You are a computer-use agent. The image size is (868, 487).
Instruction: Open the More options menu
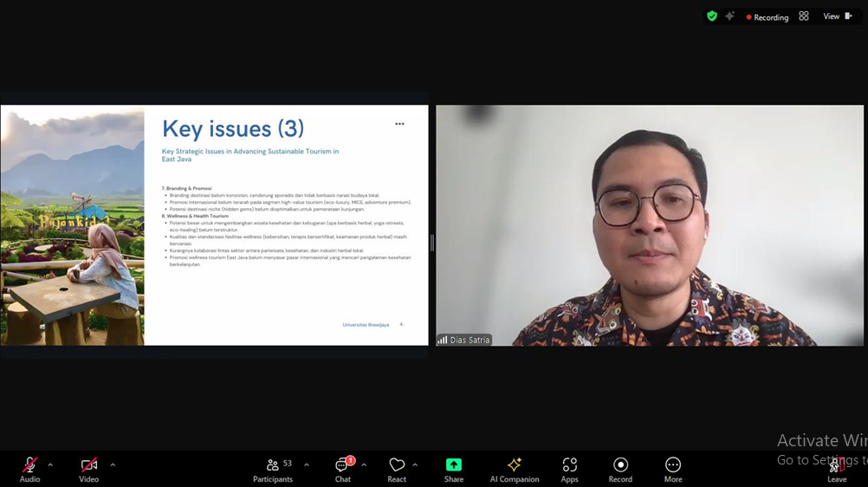(x=673, y=469)
